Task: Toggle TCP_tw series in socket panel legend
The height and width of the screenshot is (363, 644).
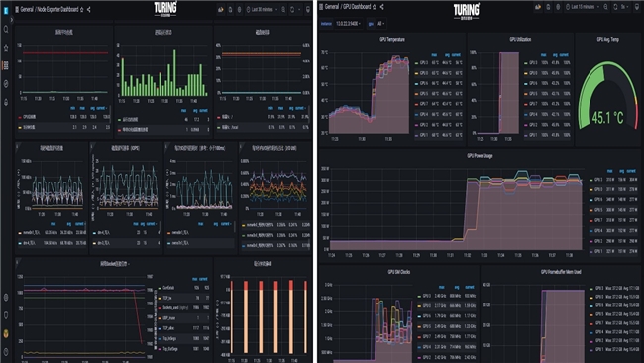Action: click(x=167, y=298)
